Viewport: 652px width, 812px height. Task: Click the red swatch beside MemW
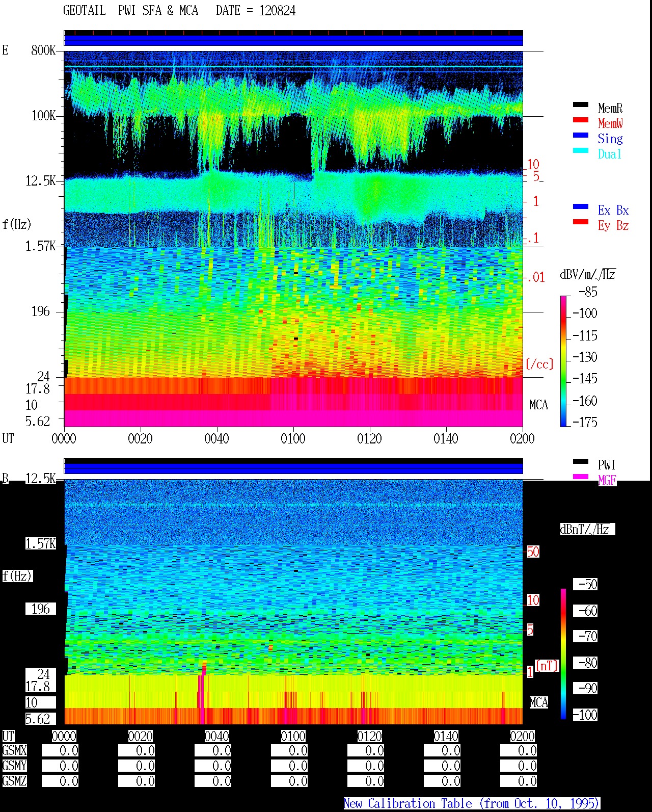click(x=581, y=120)
